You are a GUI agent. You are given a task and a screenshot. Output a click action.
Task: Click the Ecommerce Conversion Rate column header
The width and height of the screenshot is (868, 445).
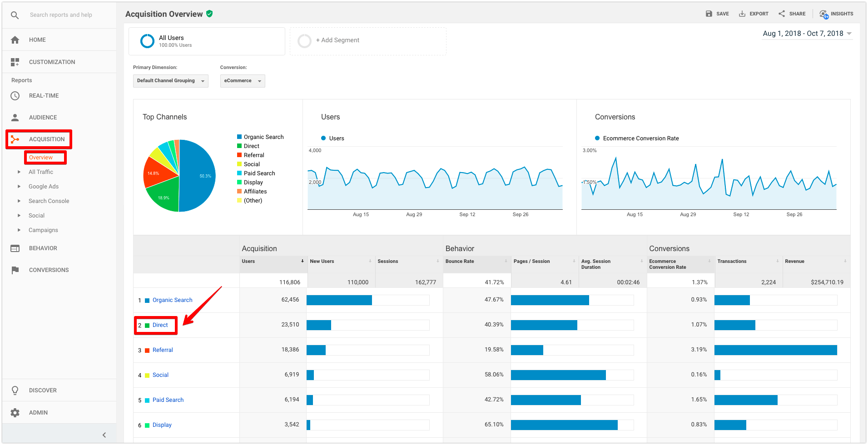point(667,264)
